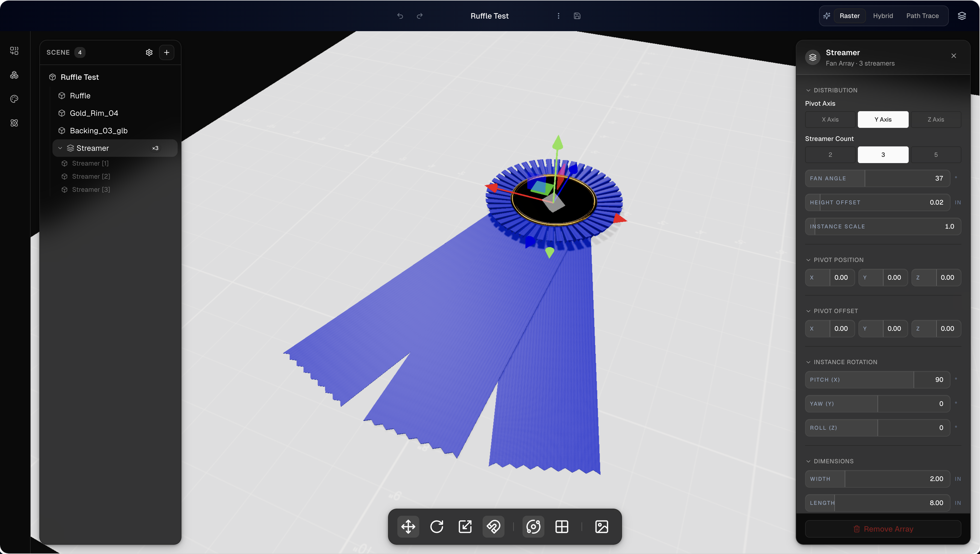The height and width of the screenshot is (554, 980).
Task: Toggle the magnet snapping tool
Action: (x=494, y=527)
